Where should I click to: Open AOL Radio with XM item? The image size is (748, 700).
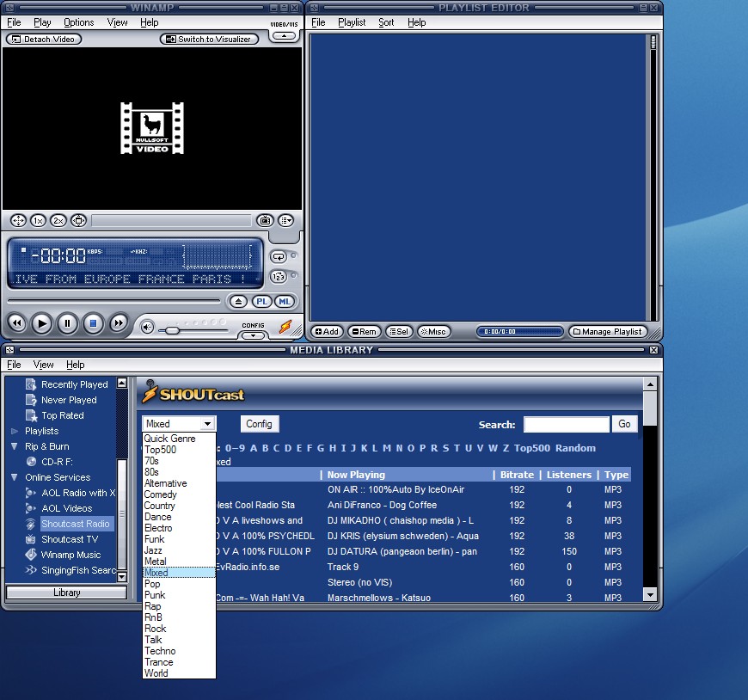click(78, 493)
